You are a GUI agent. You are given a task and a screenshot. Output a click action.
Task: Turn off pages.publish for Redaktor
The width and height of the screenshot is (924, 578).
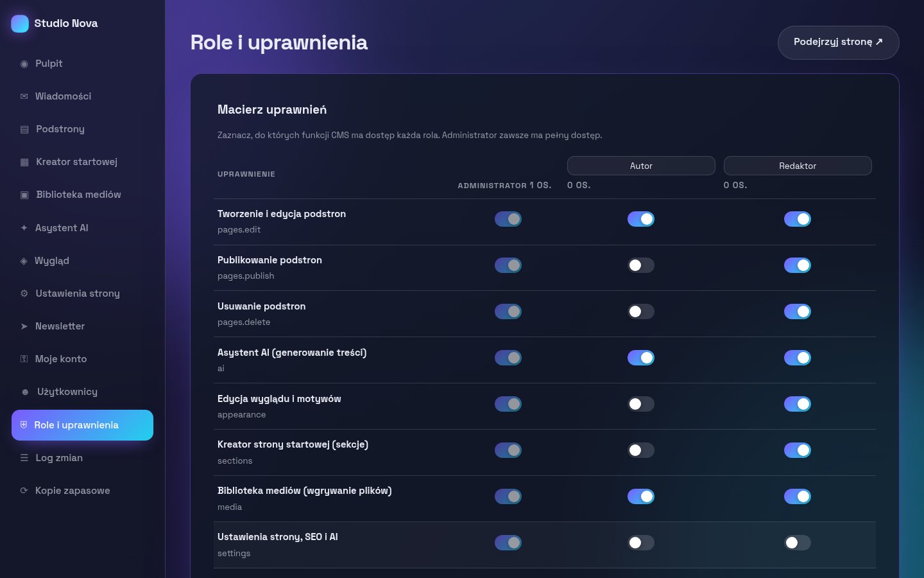pyautogui.click(x=798, y=265)
